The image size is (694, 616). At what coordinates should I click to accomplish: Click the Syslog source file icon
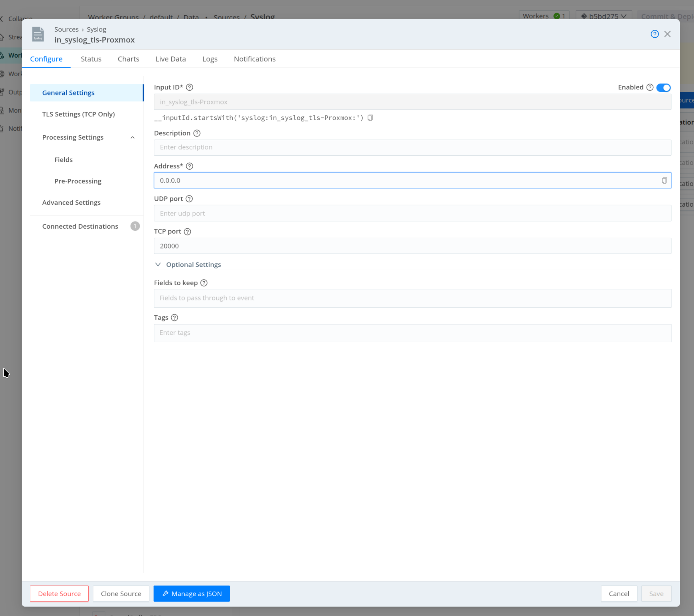point(38,34)
